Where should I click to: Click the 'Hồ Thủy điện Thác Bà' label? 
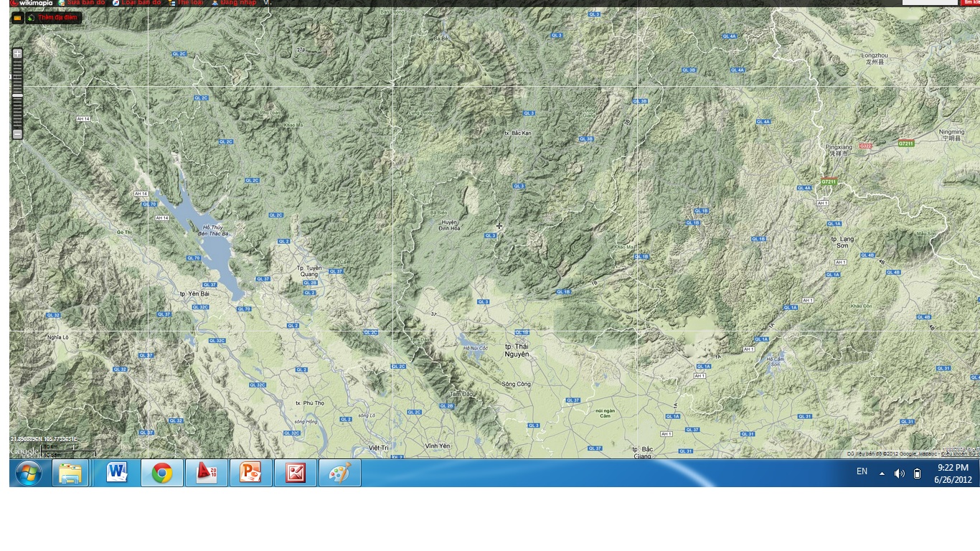(x=213, y=230)
